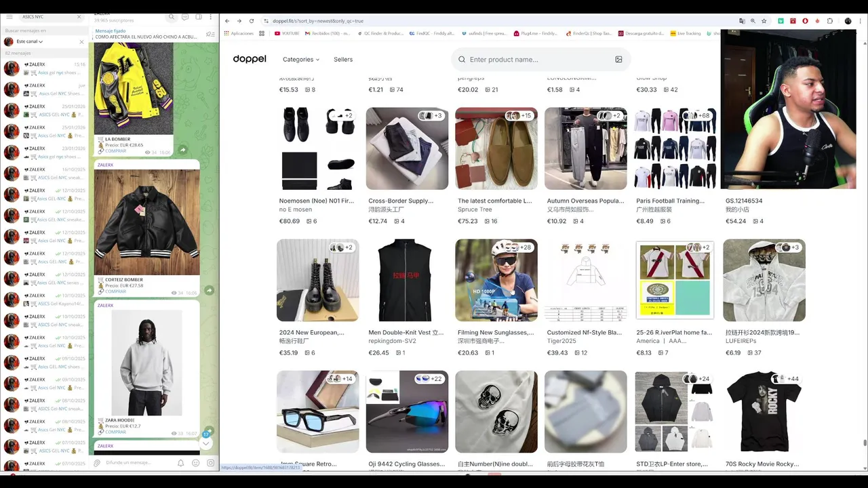Click the Difunde un mensaje input field
The height and width of the screenshot is (488, 868).
click(139, 463)
